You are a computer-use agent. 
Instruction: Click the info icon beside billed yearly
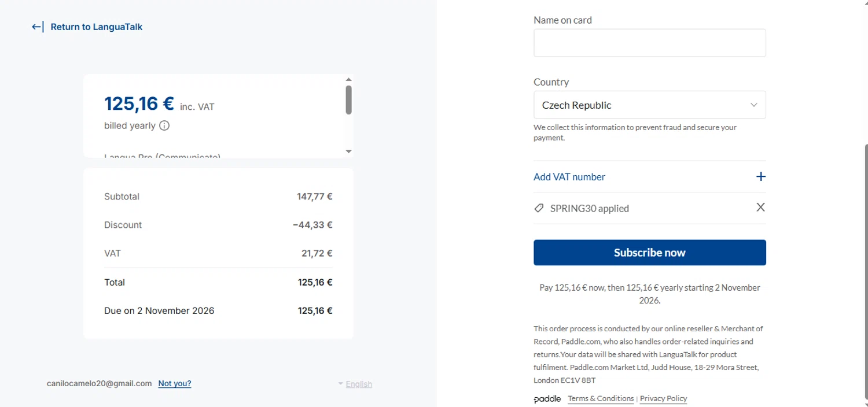tap(164, 125)
